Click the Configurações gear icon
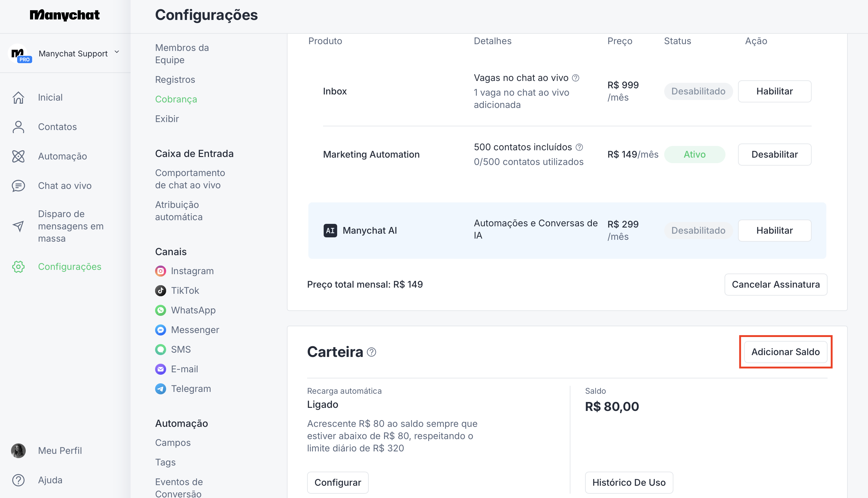Viewport: 868px width, 498px height. 18,267
